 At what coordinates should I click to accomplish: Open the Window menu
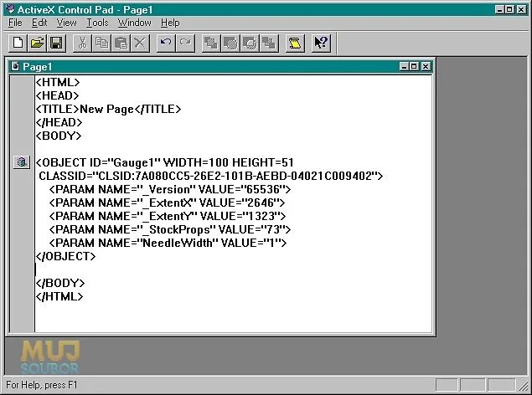click(x=134, y=23)
